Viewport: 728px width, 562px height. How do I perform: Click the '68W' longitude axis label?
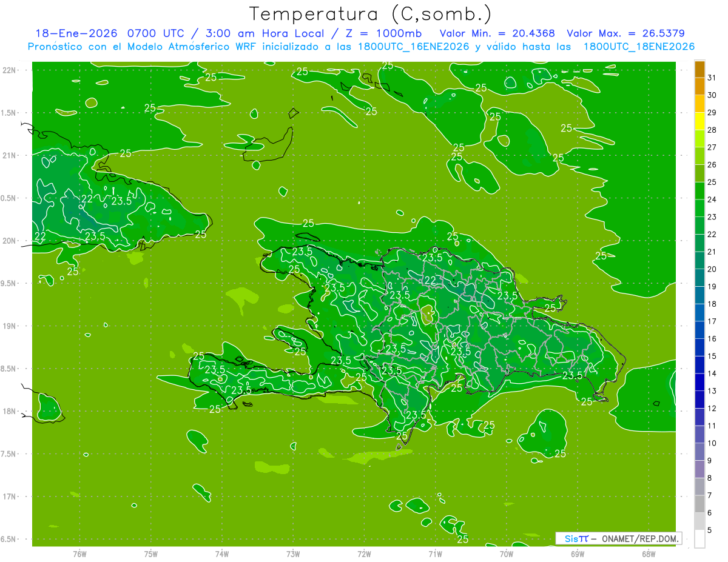[649, 554]
